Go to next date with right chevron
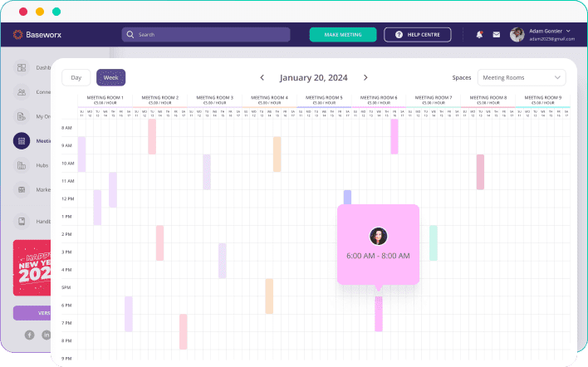 (365, 77)
